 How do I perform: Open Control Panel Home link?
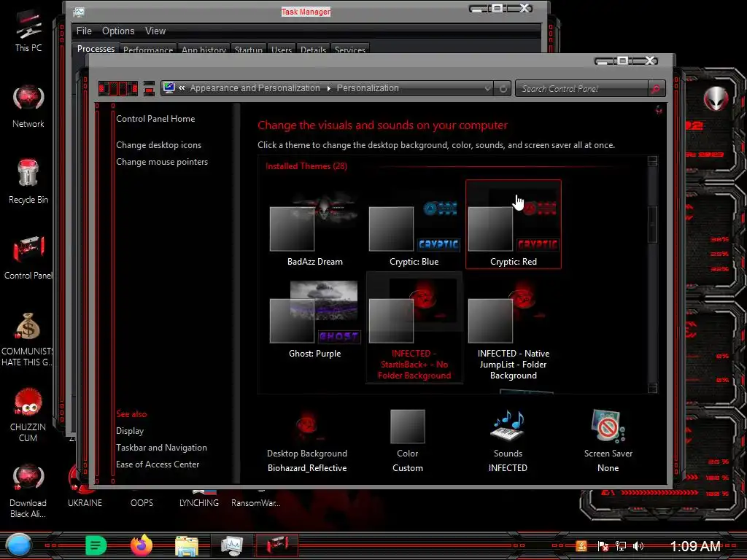pos(155,119)
